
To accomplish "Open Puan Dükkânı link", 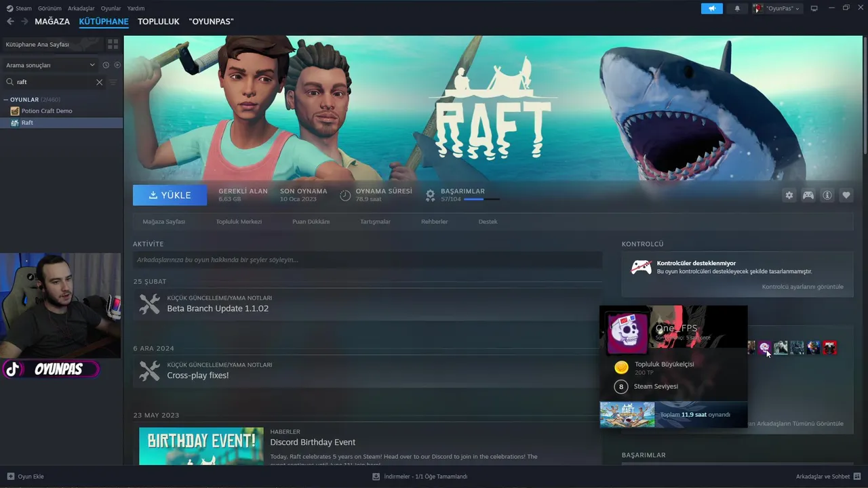I will click(x=311, y=222).
